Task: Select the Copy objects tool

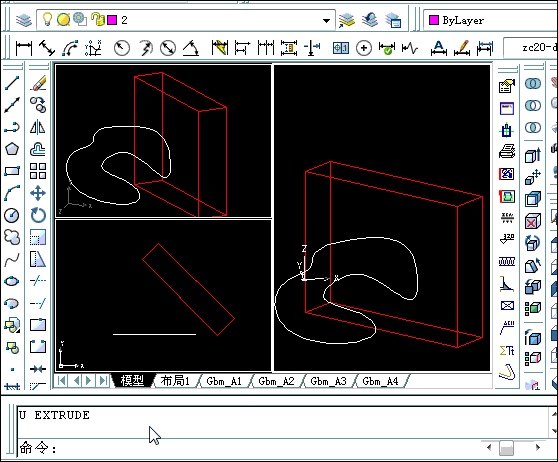Action: point(38,105)
